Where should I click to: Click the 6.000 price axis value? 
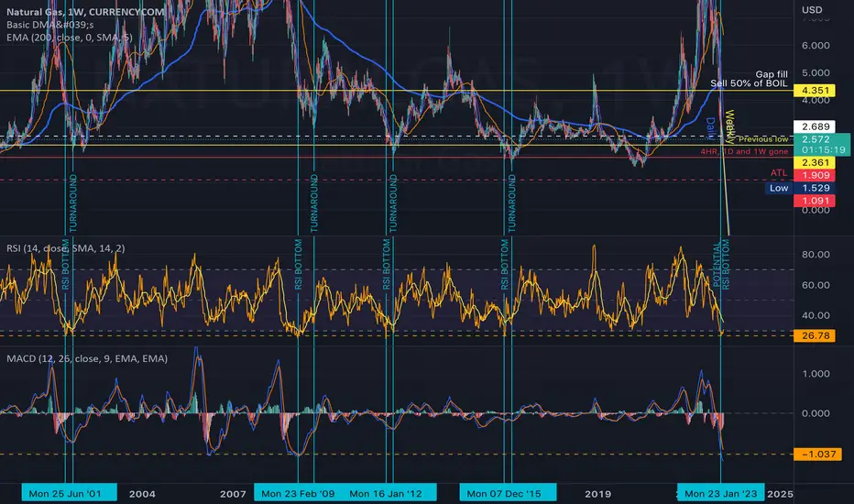tap(816, 46)
